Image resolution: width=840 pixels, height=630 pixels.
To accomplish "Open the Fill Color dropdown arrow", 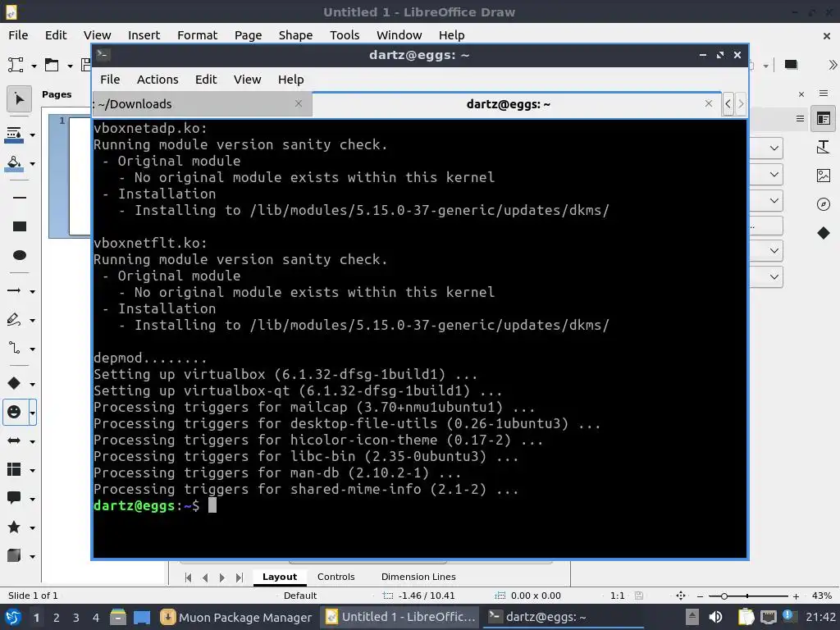I will coord(32,163).
